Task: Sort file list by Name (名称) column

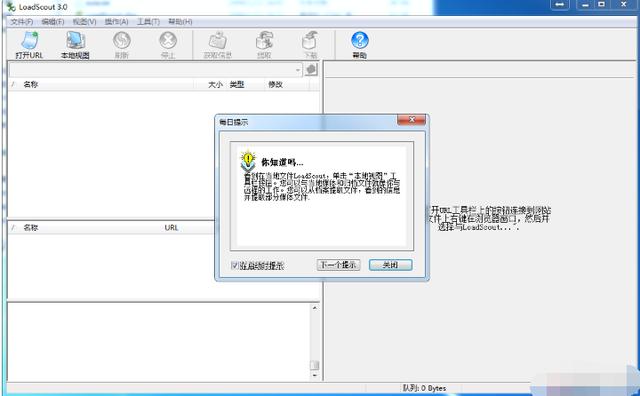Action: pos(31,85)
